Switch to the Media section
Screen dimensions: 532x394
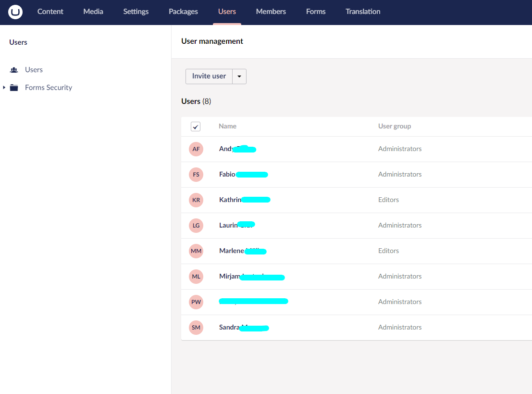[93, 12]
